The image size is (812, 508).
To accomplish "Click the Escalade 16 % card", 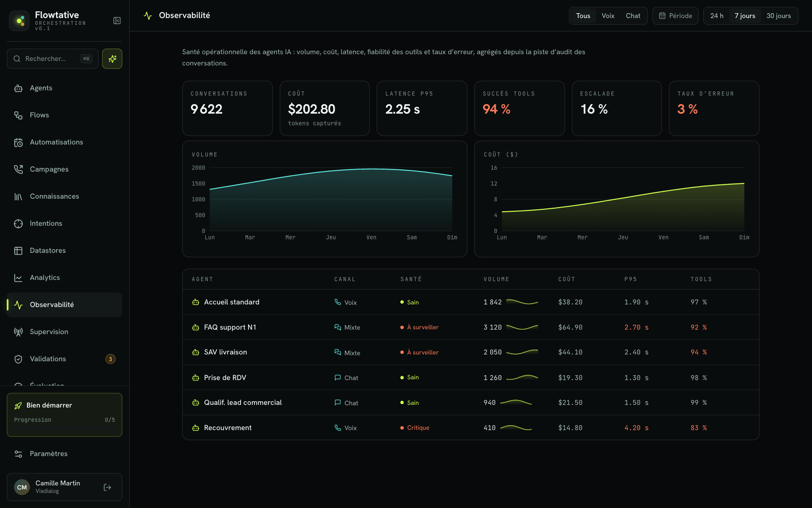I will coord(617,108).
